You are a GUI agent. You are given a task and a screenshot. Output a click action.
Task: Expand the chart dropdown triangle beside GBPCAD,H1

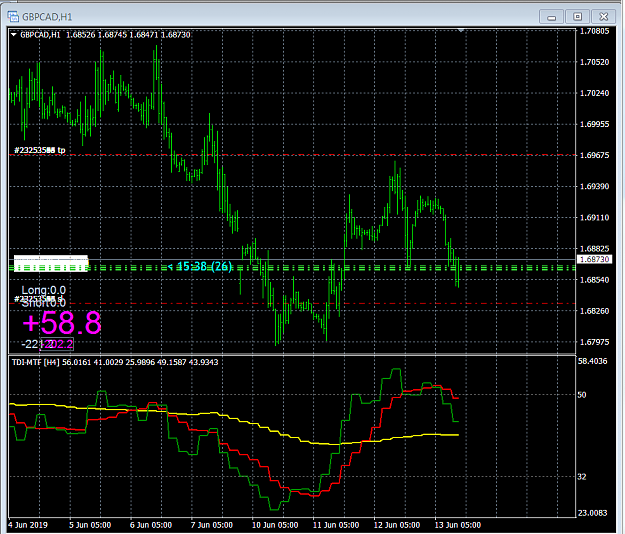14,35
